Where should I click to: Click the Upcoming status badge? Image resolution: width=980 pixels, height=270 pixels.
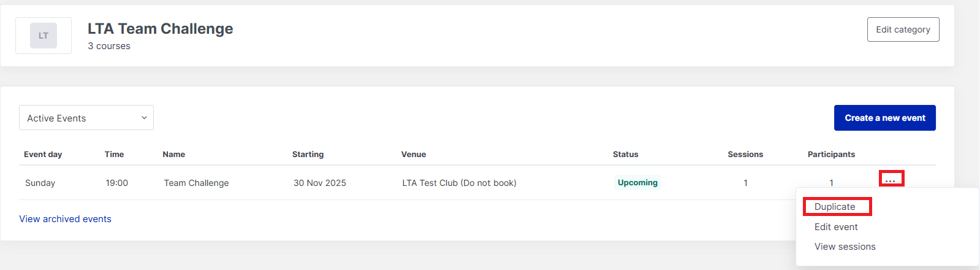click(637, 183)
